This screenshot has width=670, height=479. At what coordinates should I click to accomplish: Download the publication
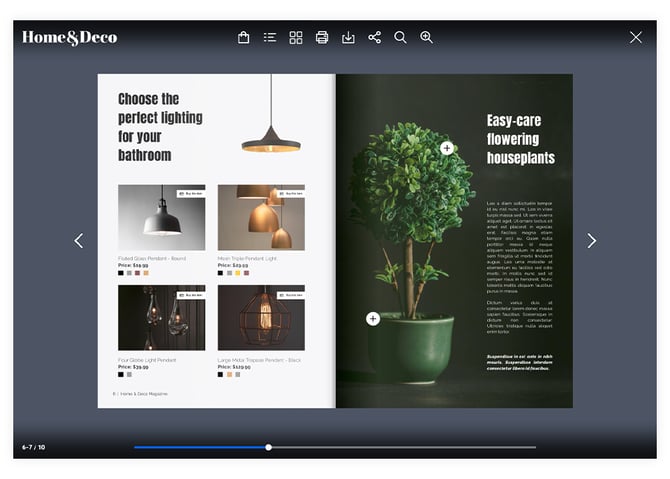[348, 38]
